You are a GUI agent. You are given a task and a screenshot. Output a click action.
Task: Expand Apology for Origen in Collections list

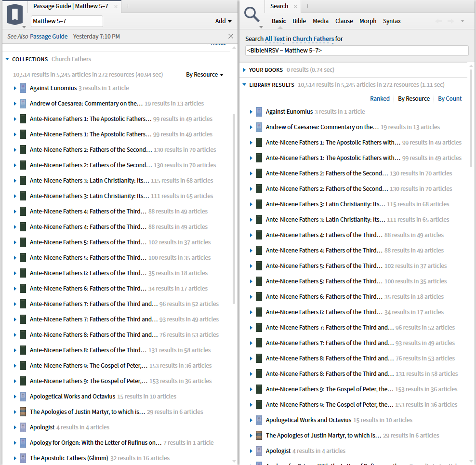[15, 443]
